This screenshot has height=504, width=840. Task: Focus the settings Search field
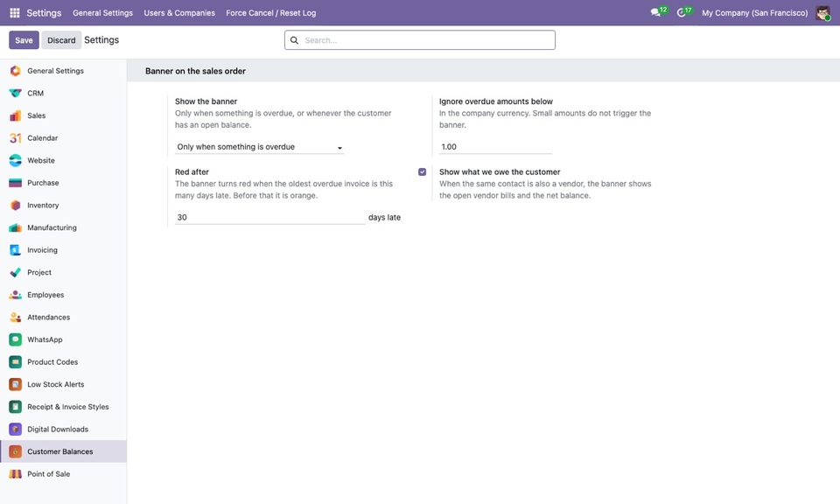coord(419,40)
